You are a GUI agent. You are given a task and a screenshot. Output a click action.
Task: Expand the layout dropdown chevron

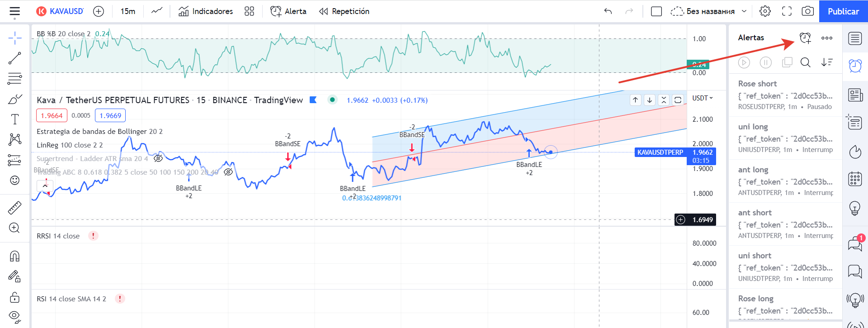tap(744, 11)
